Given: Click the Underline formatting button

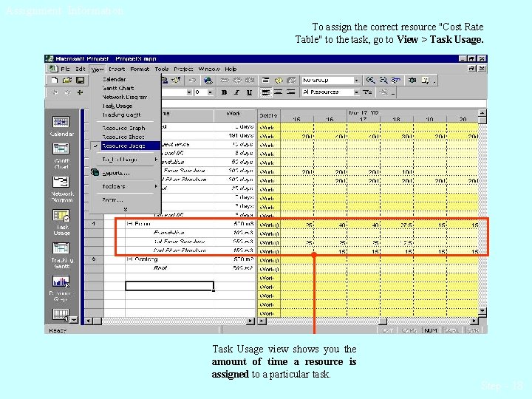Looking at the screenshot, I should click(x=250, y=92).
